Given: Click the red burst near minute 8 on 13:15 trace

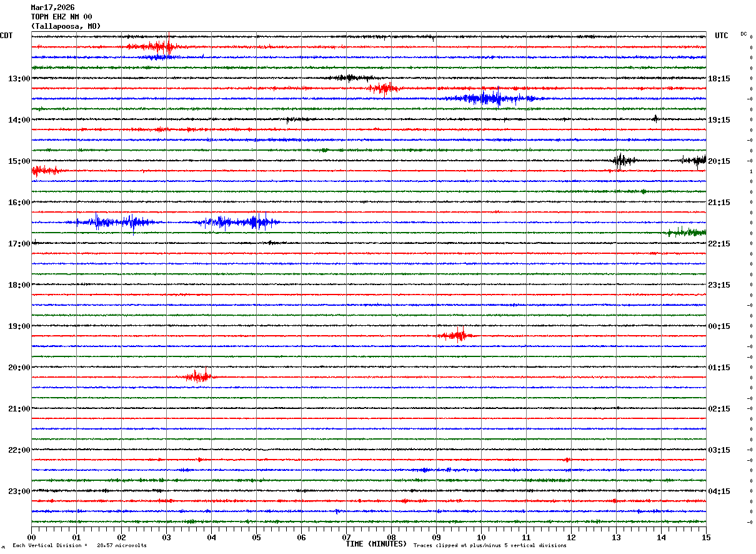Looking at the screenshot, I should click(384, 88).
